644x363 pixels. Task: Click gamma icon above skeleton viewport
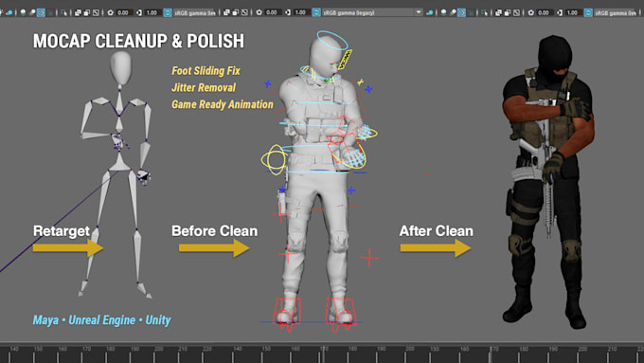[139, 12]
